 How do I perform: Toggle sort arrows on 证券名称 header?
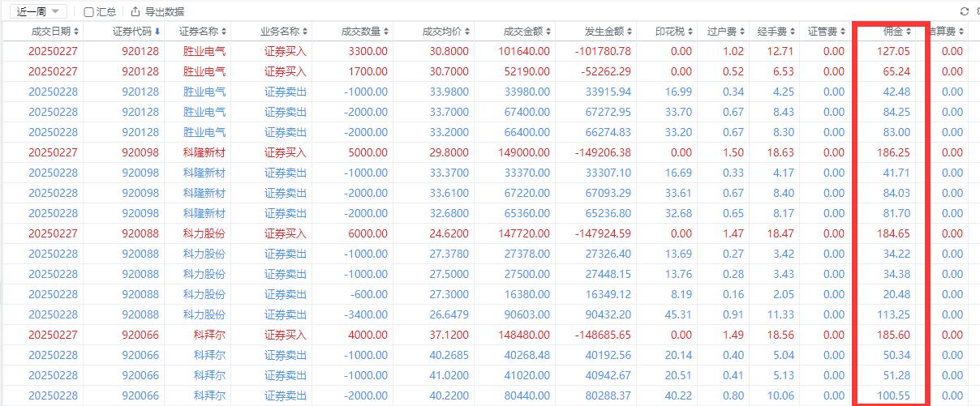224,32
